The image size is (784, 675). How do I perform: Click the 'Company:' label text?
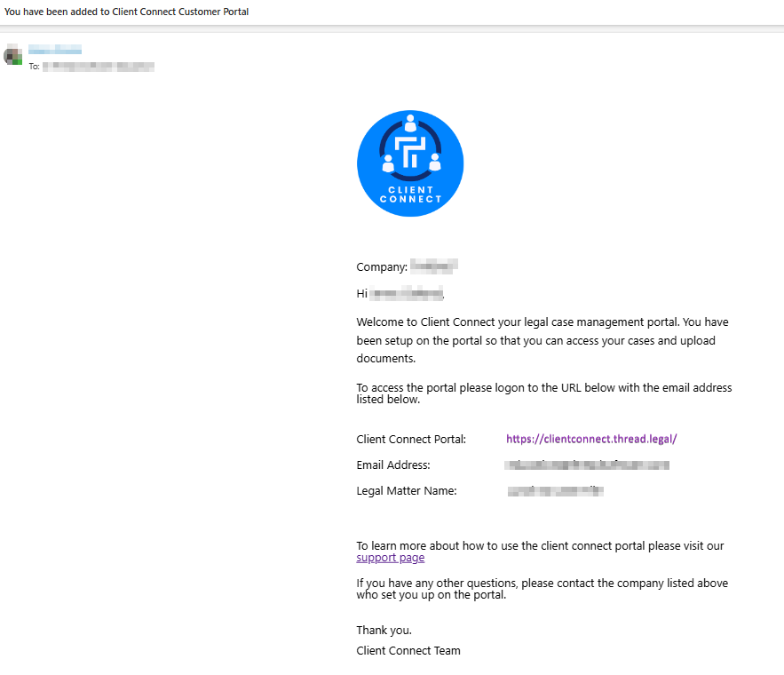pos(382,267)
